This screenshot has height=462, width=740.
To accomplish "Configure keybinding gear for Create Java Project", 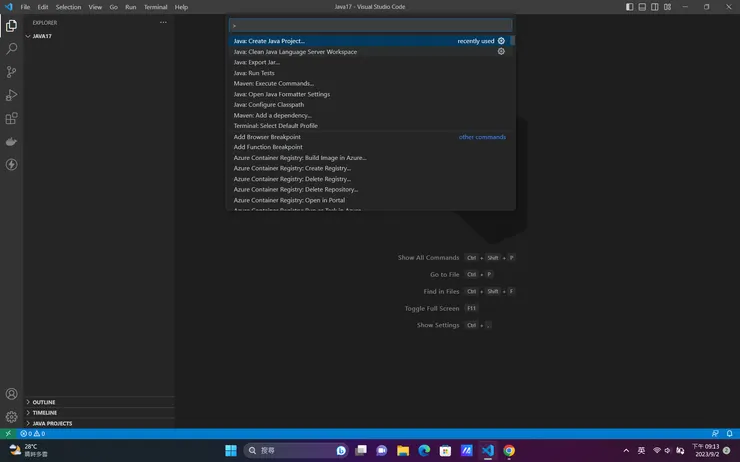I will 501,41.
